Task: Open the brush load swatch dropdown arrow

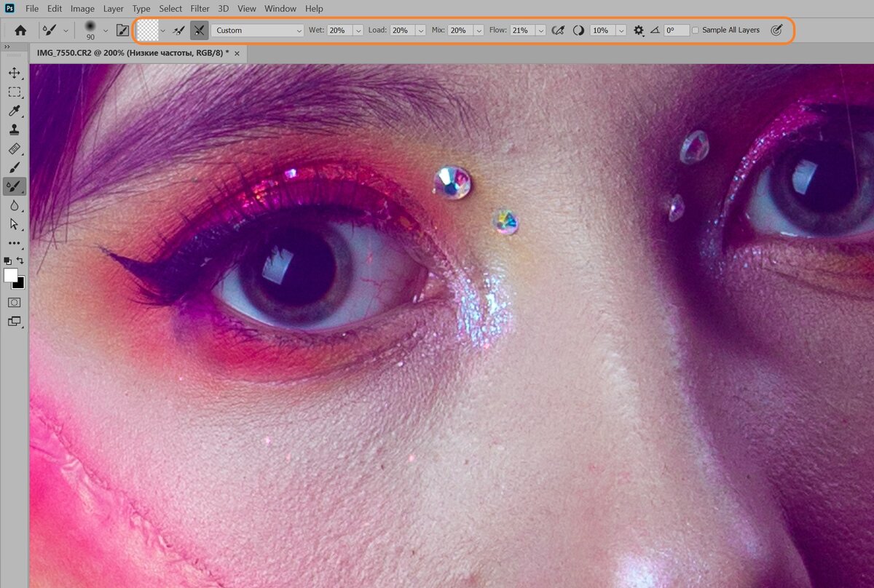Action: pos(163,31)
